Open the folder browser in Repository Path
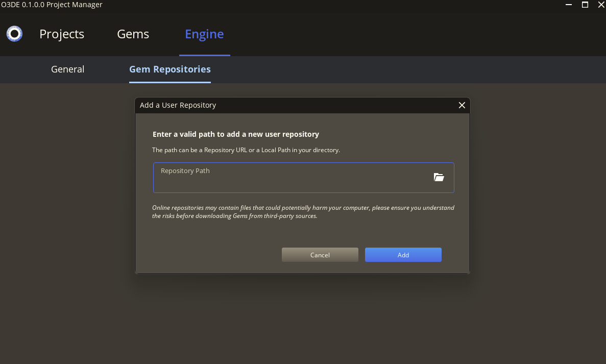Viewport: 606px width, 364px height. click(439, 177)
